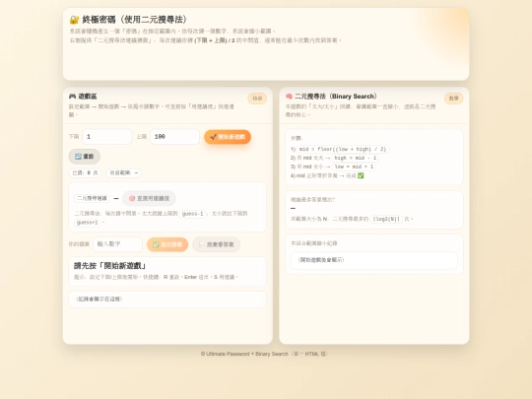Click the ⌈log2(N)⌉ formula chip

[386, 219]
